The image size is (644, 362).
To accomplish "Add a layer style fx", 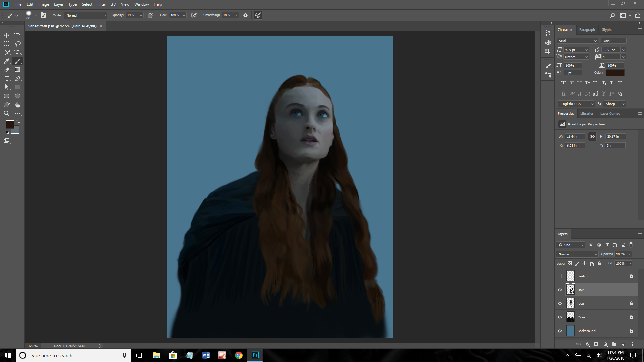I will click(587, 344).
